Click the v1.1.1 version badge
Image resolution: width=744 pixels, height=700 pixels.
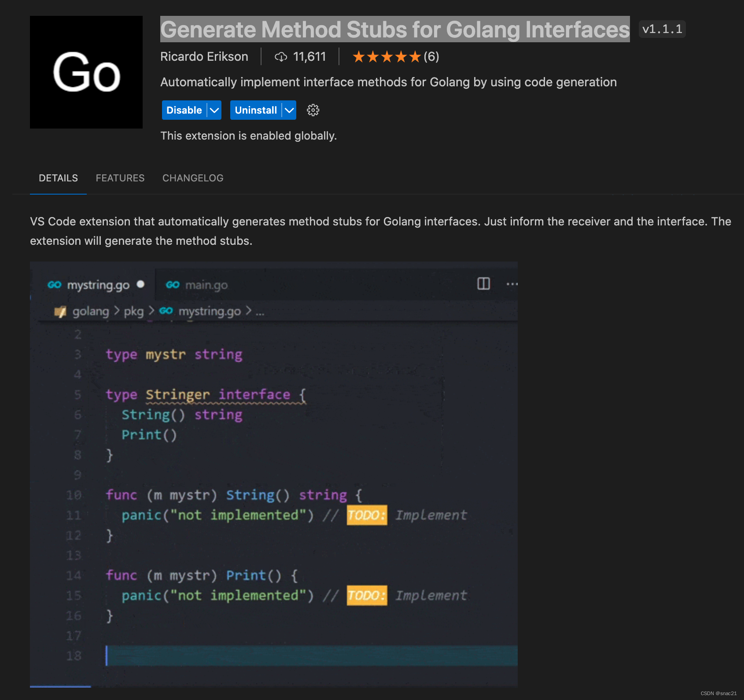pyautogui.click(x=662, y=29)
